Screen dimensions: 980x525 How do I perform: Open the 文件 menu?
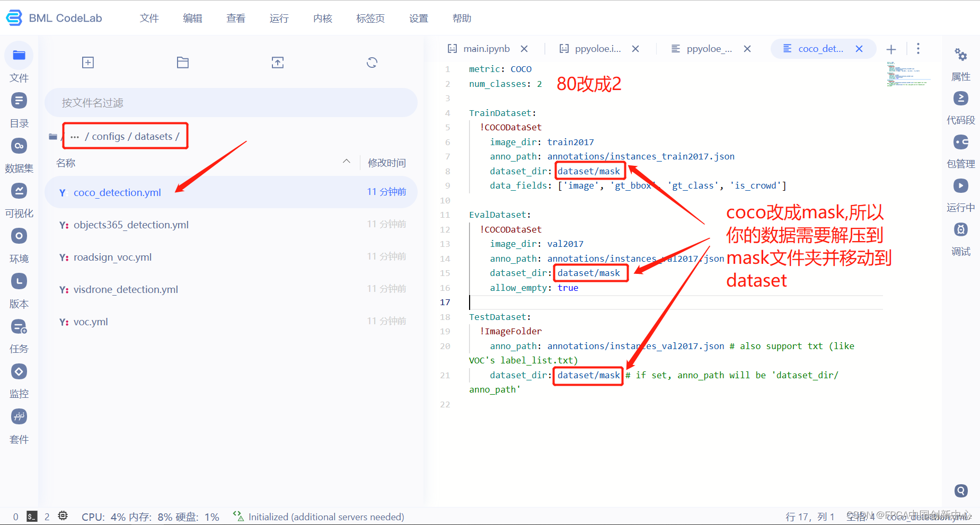pyautogui.click(x=149, y=19)
